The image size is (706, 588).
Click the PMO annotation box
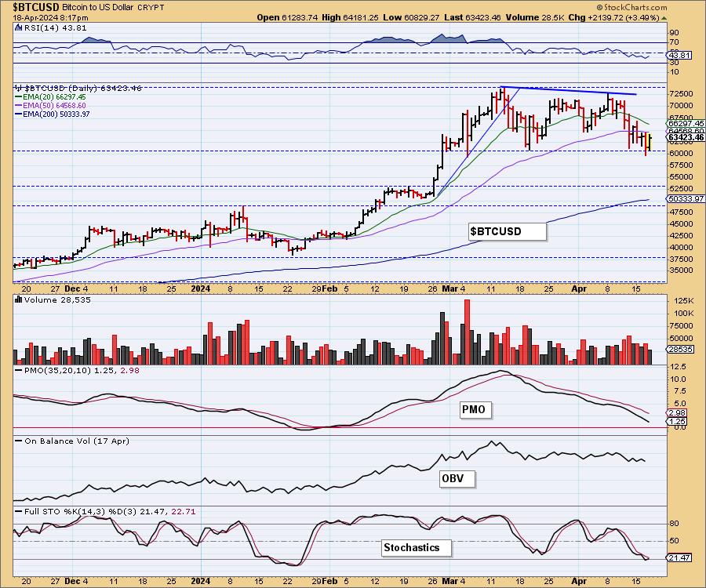[475, 409]
